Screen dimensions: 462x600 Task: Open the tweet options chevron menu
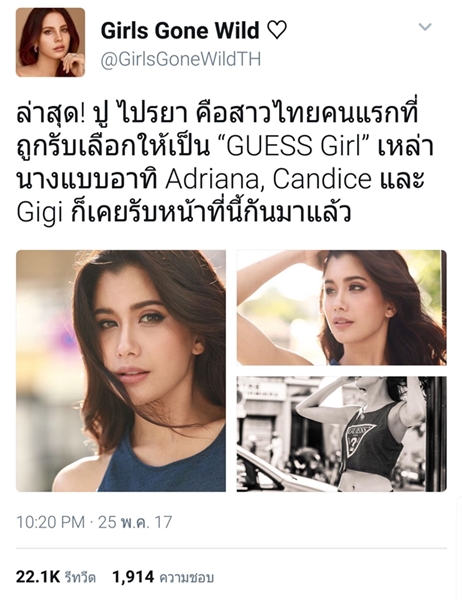click(x=425, y=27)
